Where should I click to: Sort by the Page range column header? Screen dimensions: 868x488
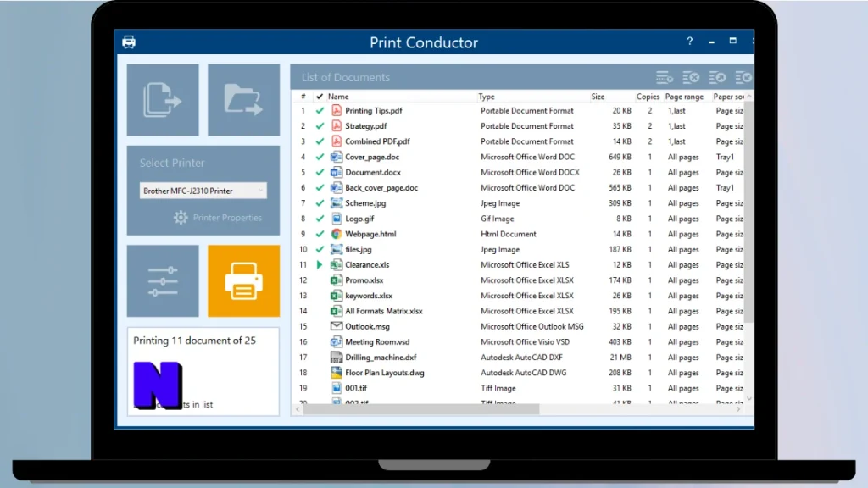[x=685, y=97]
